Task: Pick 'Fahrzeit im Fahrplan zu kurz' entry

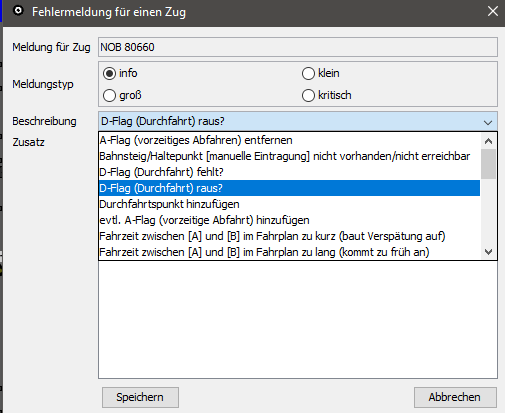Action: [x=289, y=236]
